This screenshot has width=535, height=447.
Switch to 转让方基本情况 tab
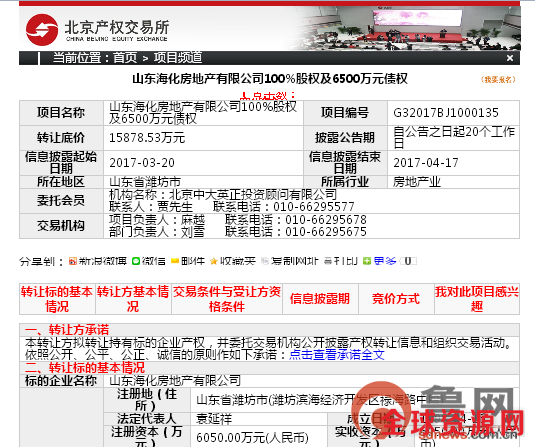(x=133, y=299)
